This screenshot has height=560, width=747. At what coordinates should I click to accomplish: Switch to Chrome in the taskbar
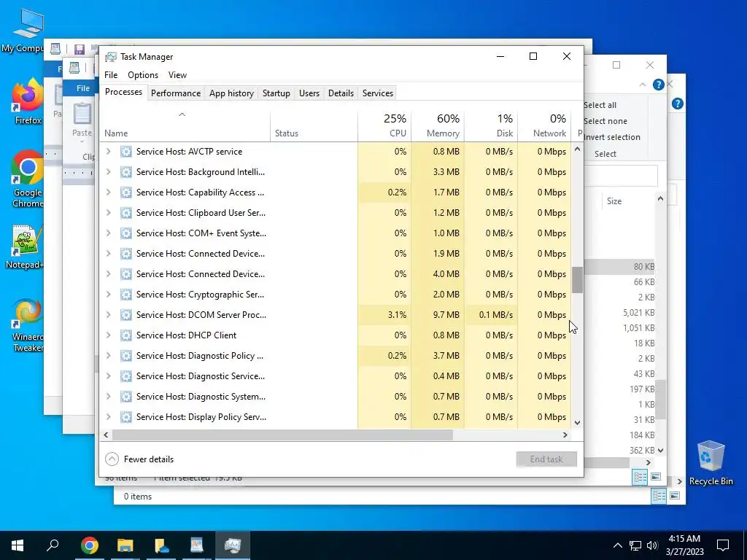pyautogui.click(x=90, y=545)
